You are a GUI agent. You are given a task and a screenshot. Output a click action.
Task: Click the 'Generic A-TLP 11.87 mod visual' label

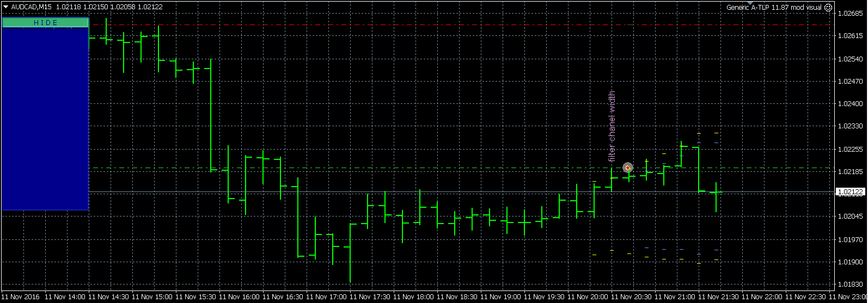click(x=774, y=8)
